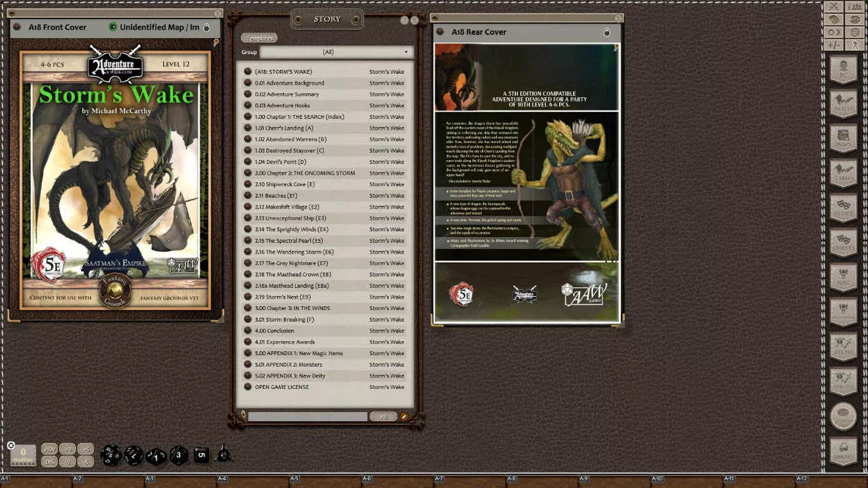Click the Modifier box showing 0

tap(24, 454)
